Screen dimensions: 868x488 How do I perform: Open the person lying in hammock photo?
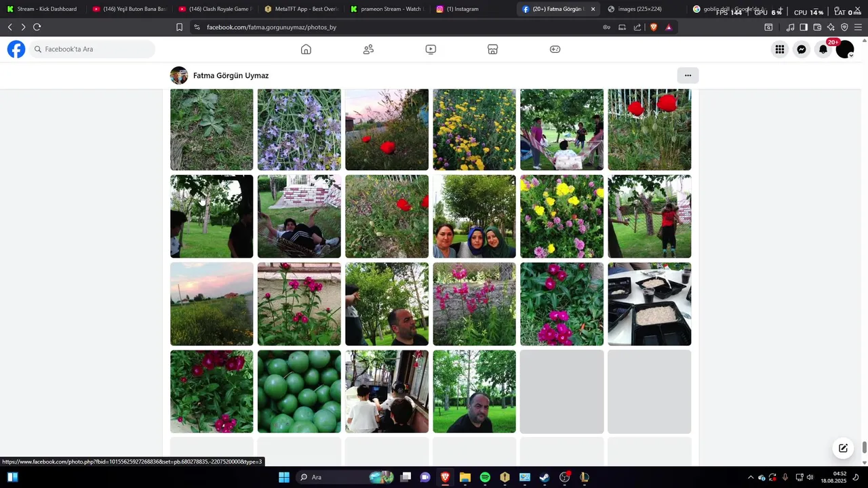[299, 216]
